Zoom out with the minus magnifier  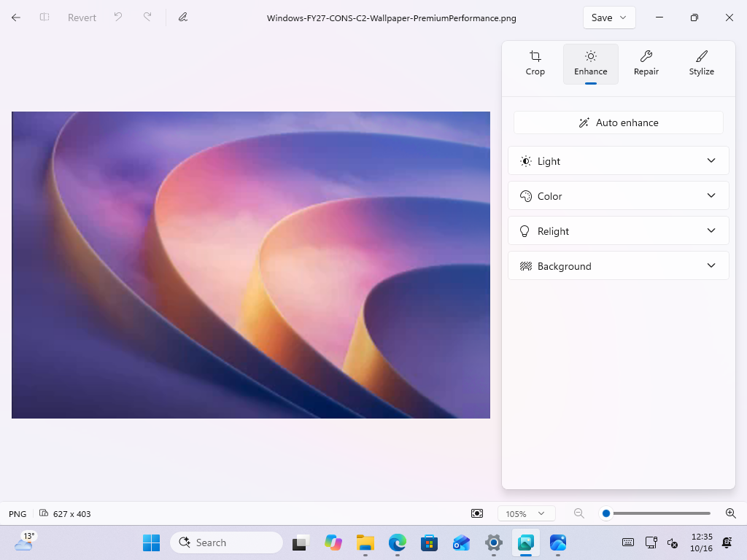[578, 513]
